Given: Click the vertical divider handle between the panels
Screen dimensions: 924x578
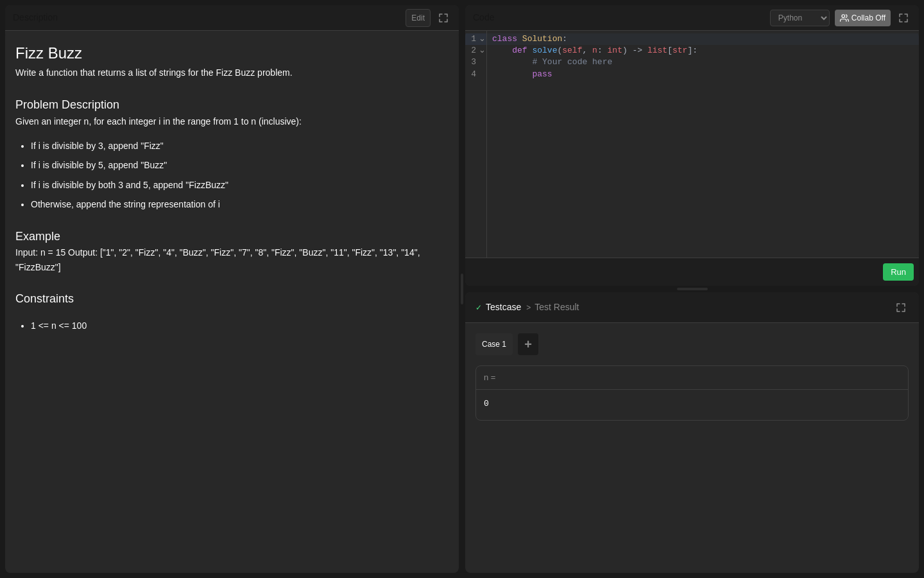Looking at the screenshot, I should [x=462, y=289].
